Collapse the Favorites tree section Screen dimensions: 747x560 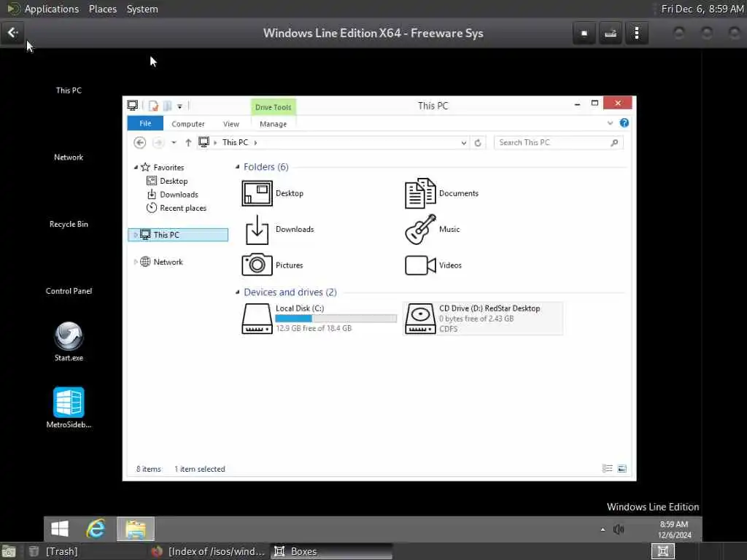point(136,167)
